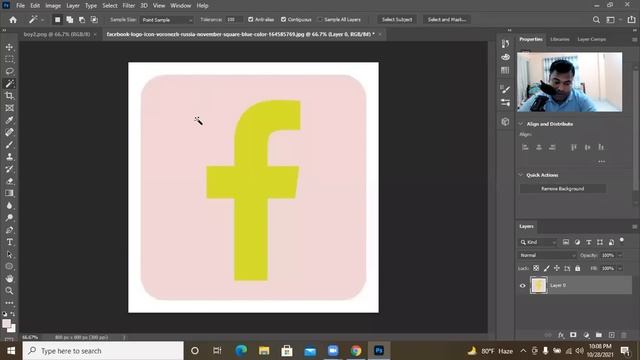Create a new layer icon

pos(611,335)
